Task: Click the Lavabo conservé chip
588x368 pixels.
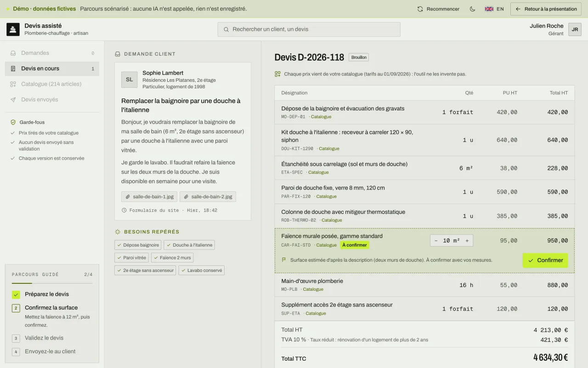Action: point(201,270)
